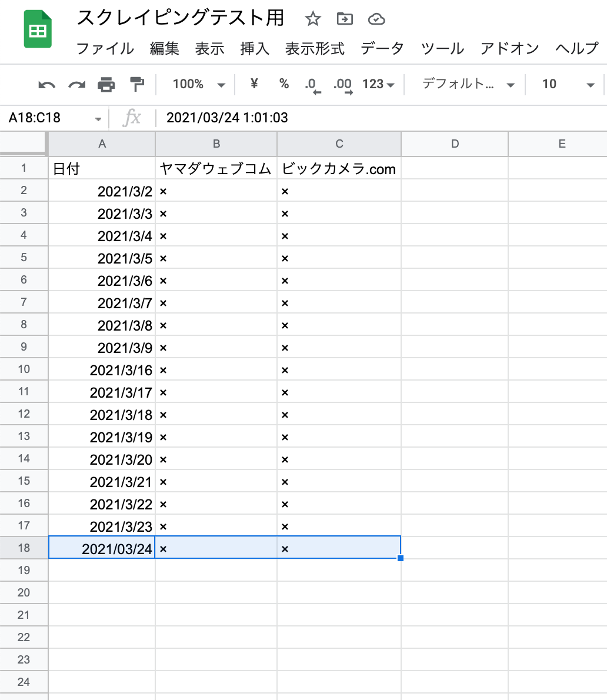Select column E header

558,144
